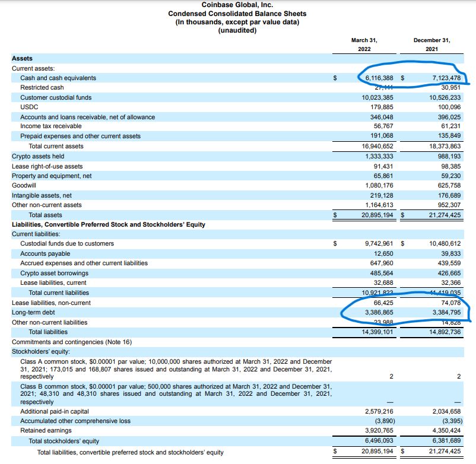Select the Goodwill value 1,080,176

(x=379, y=185)
